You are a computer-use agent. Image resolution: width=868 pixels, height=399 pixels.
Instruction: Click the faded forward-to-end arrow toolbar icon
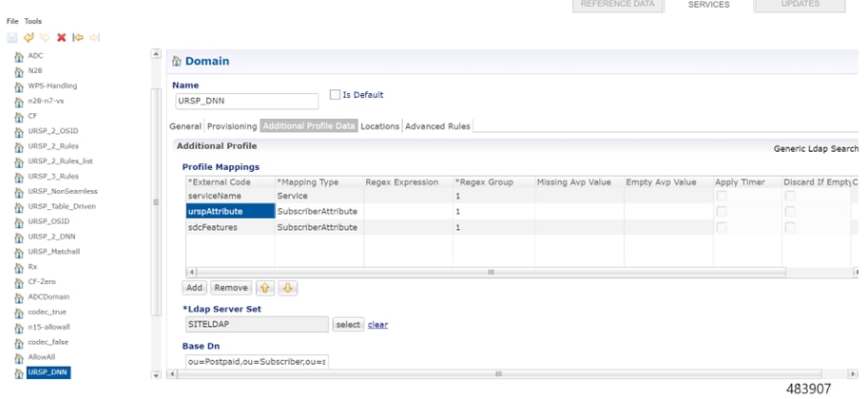click(94, 38)
